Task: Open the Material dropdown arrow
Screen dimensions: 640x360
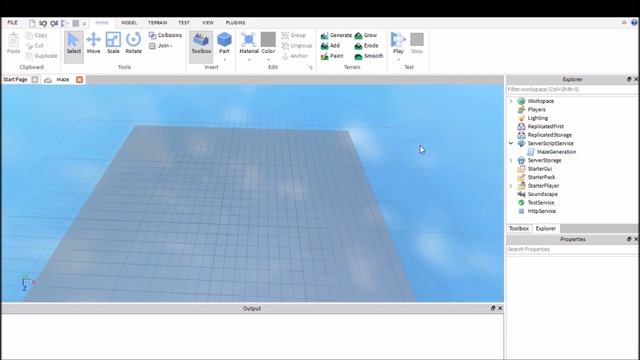Action: (x=249, y=60)
